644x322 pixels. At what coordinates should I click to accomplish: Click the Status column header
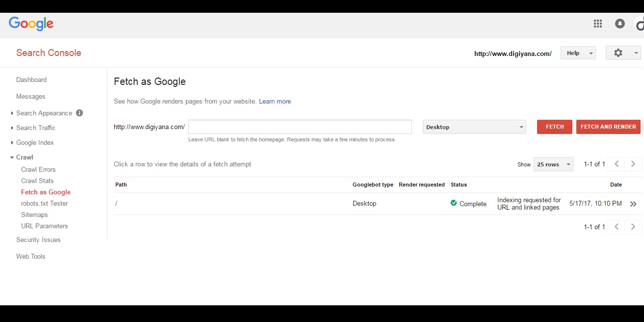tap(459, 185)
